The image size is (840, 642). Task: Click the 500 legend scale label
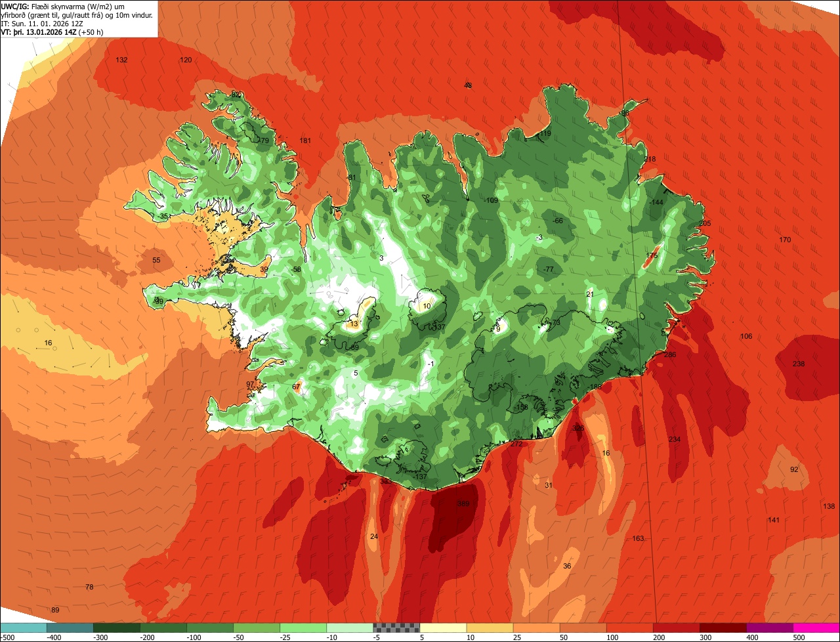(x=799, y=637)
